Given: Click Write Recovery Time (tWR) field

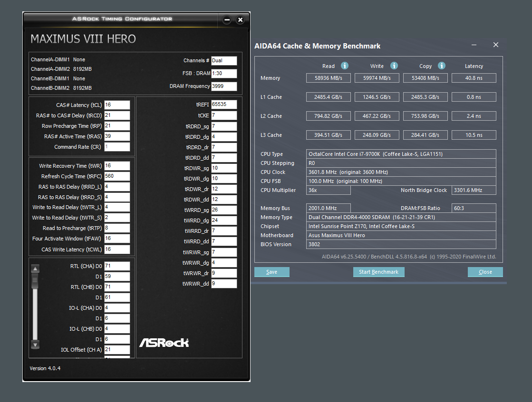Looking at the screenshot, I should (x=117, y=165).
